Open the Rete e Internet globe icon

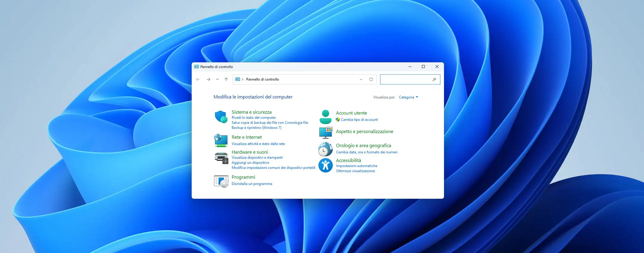point(221,141)
